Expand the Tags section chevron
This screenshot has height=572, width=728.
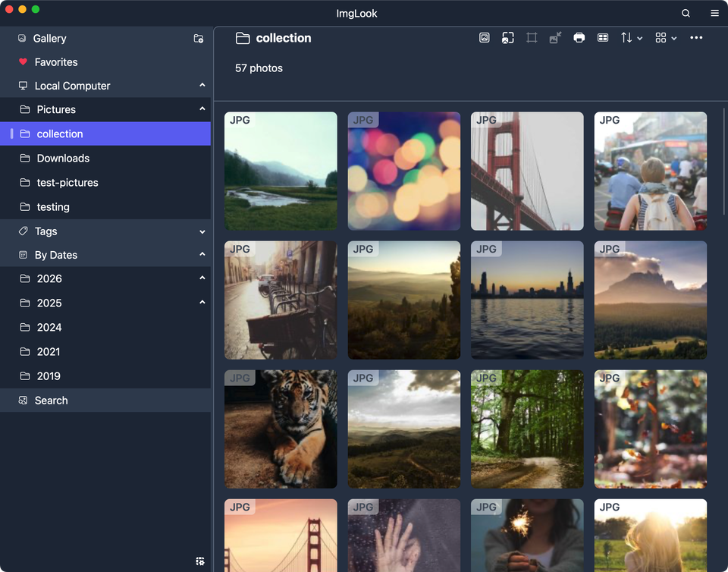click(202, 231)
